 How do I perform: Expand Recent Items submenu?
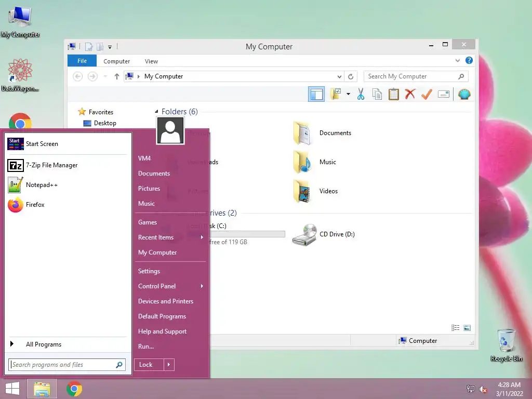(x=170, y=237)
